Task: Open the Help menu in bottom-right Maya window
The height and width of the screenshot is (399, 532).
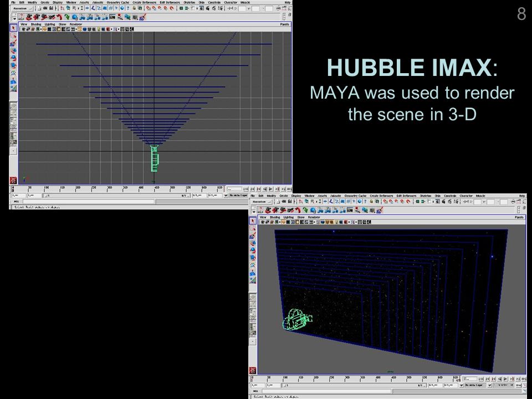Action: (522, 196)
